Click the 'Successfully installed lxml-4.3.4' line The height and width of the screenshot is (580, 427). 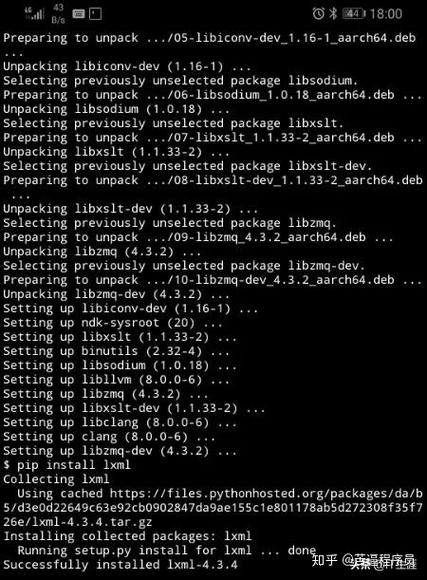[x=120, y=565]
